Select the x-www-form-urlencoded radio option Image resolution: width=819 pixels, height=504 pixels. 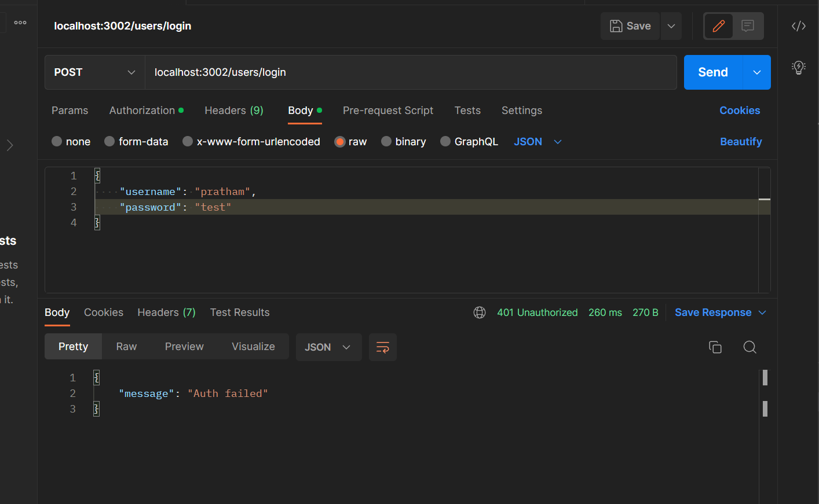point(188,141)
